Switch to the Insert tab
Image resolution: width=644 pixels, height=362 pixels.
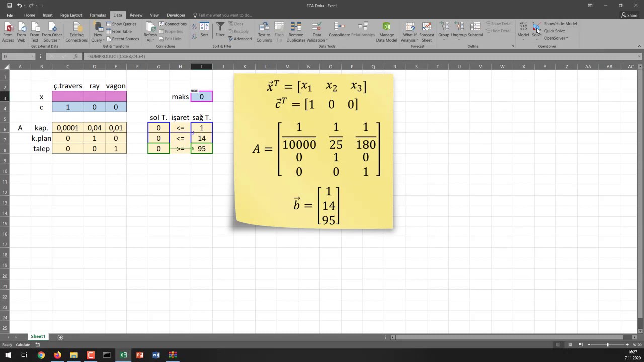click(48, 15)
